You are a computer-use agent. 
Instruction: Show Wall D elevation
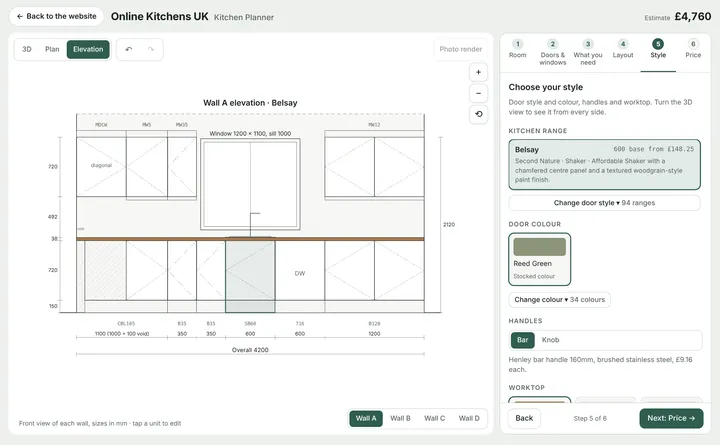tap(469, 418)
